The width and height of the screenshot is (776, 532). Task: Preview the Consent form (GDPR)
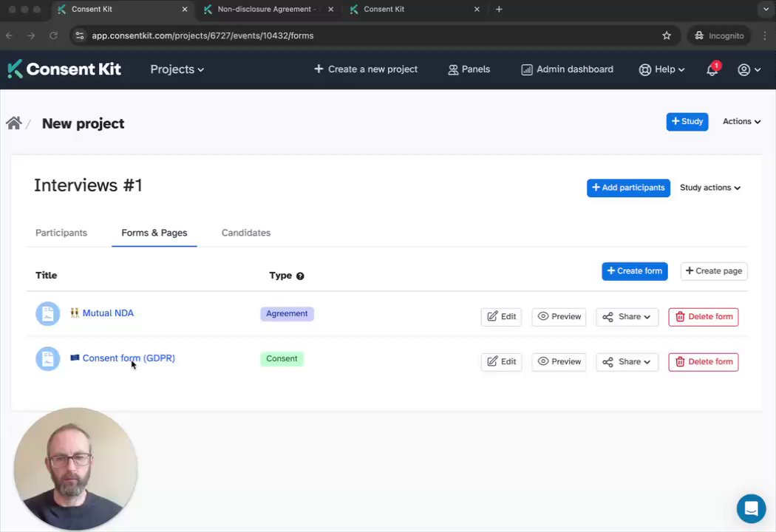coord(559,362)
